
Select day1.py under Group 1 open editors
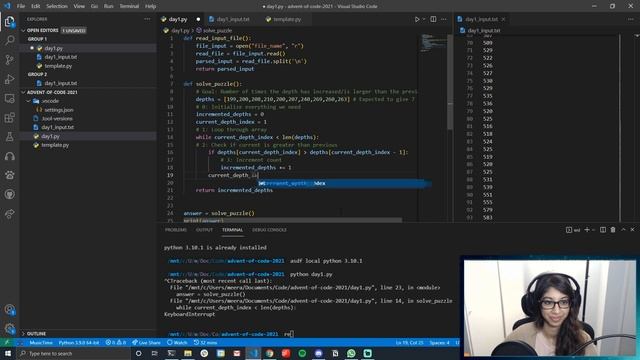click(x=89, y=48)
